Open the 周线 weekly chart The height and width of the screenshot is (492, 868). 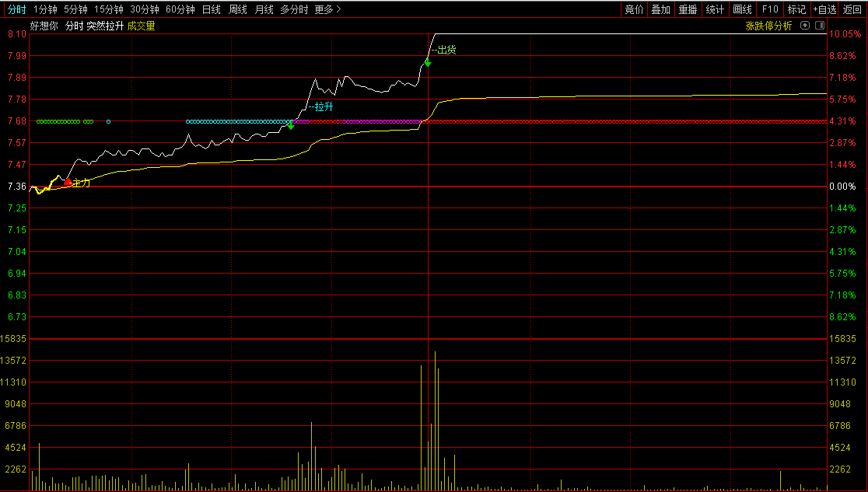(x=237, y=9)
